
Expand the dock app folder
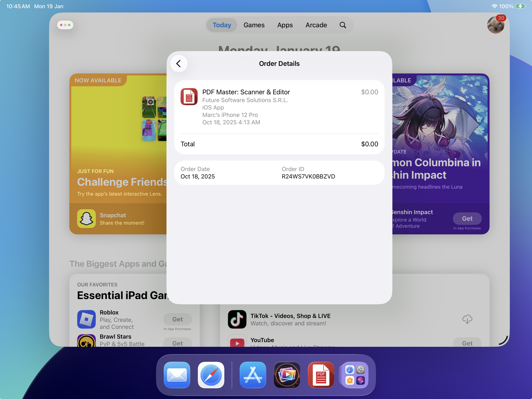tap(355, 375)
